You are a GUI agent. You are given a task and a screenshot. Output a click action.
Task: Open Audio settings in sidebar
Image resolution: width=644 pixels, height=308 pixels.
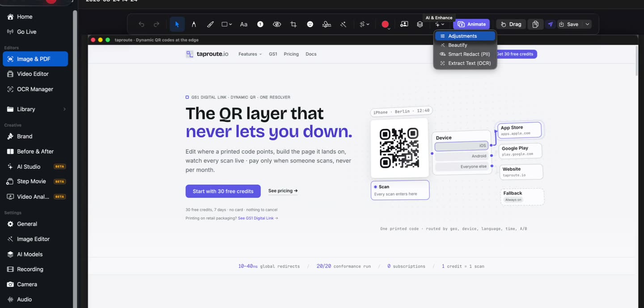[35, 299]
